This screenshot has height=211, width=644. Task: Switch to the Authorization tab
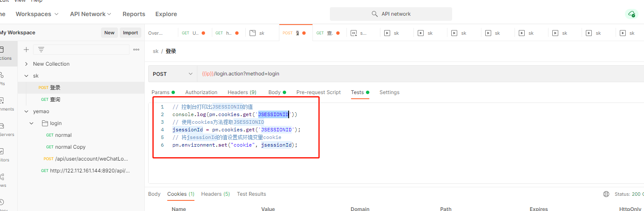pyautogui.click(x=201, y=92)
